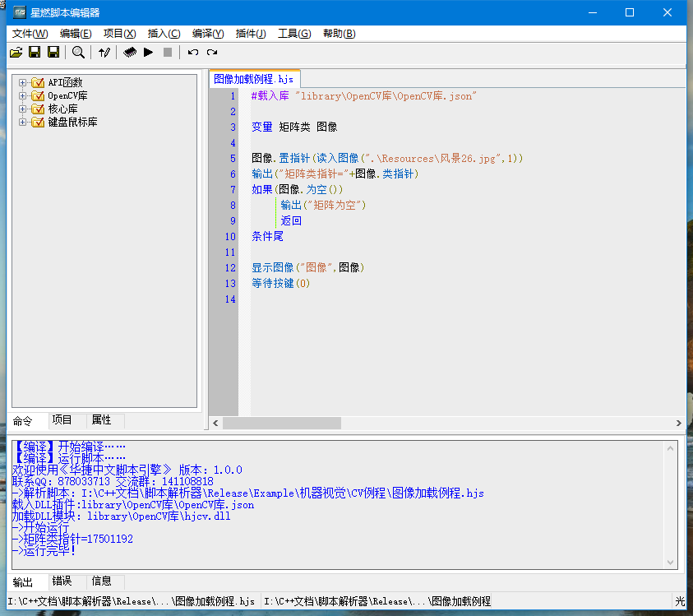
Task: Expand the API函数 tree node
Action: [x=22, y=83]
